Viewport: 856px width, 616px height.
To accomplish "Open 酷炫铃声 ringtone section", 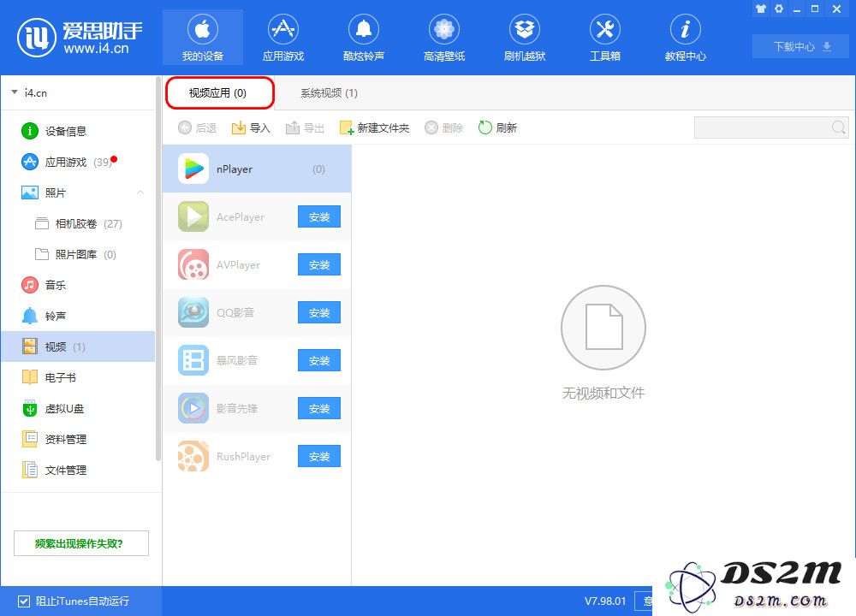I will pyautogui.click(x=364, y=37).
